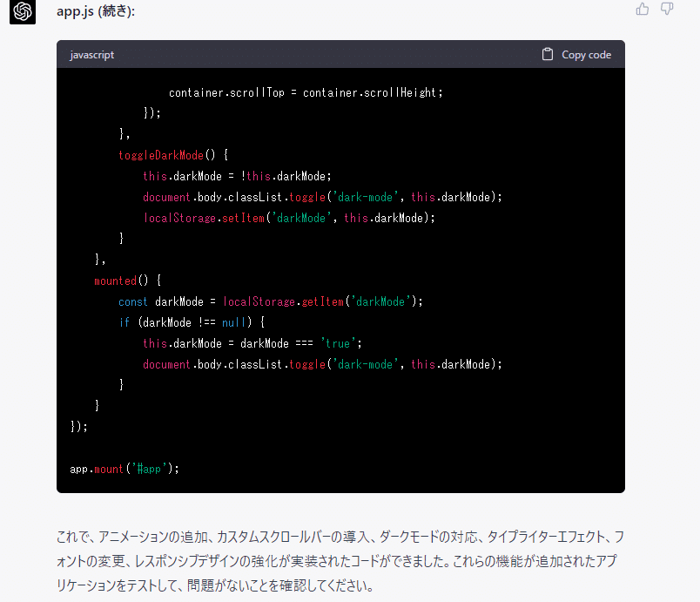
Task: Click the 'javascript' language label
Action: tap(92, 55)
